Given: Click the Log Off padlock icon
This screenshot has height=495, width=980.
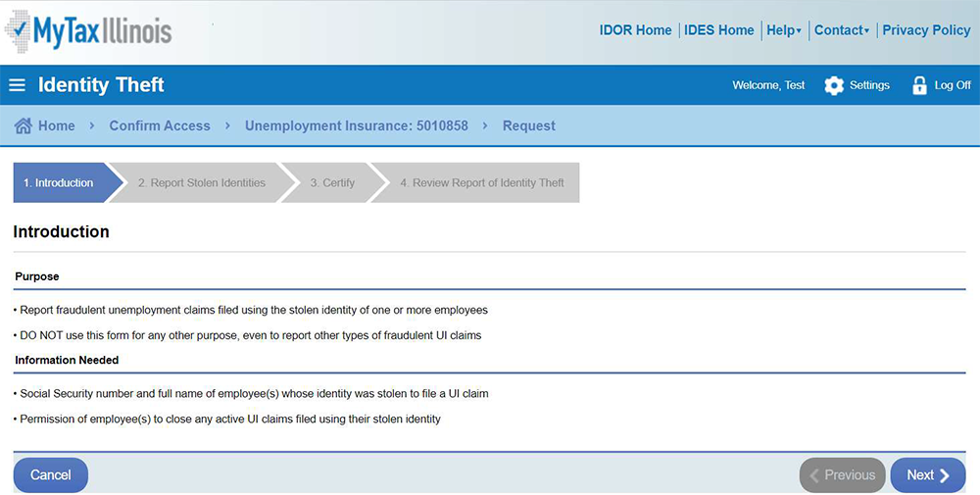Looking at the screenshot, I should (919, 85).
